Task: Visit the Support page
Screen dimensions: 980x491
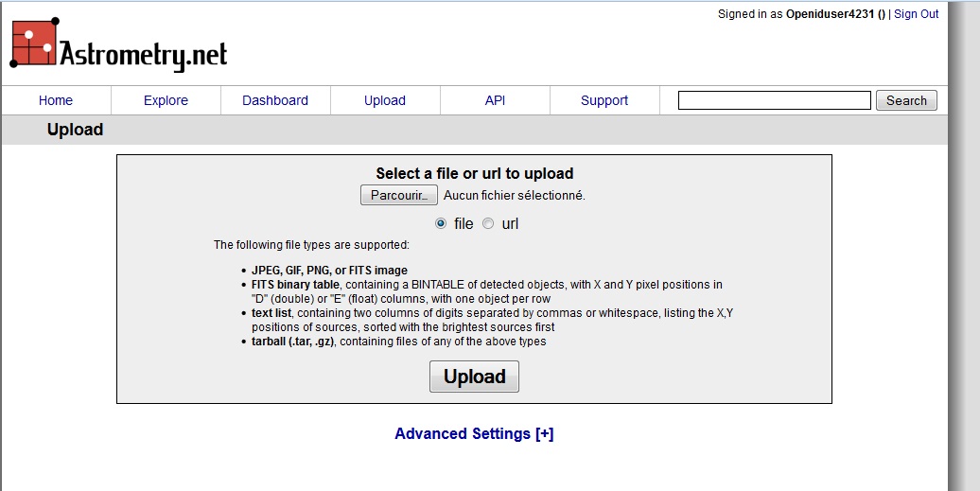Action: (x=604, y=100)
